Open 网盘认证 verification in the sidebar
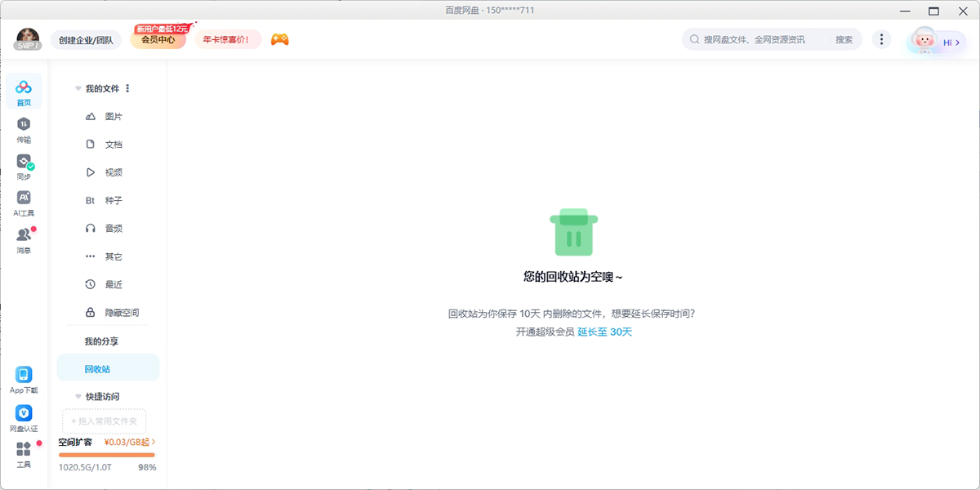The image size is (980, 490). point(24,419)
